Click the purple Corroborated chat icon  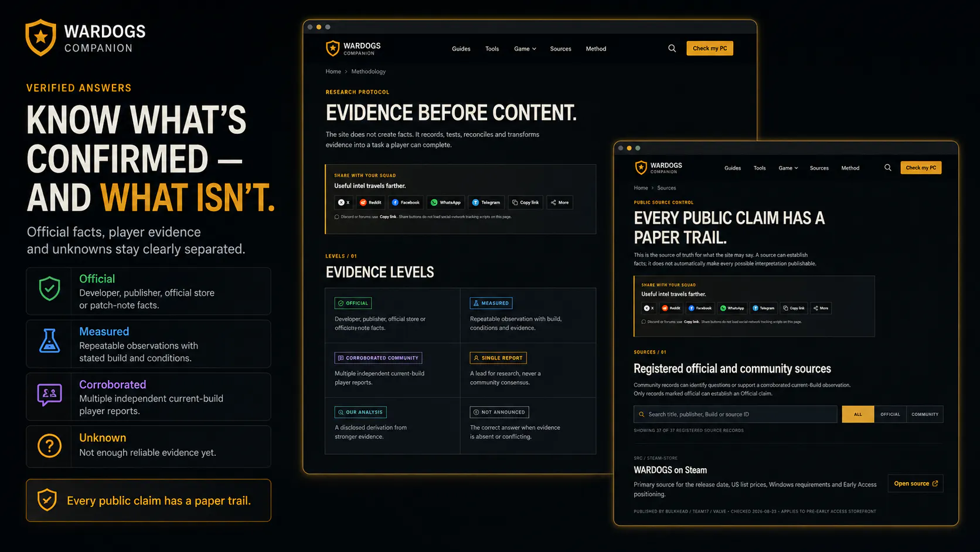pyautogui.click(x=50, y=394)
